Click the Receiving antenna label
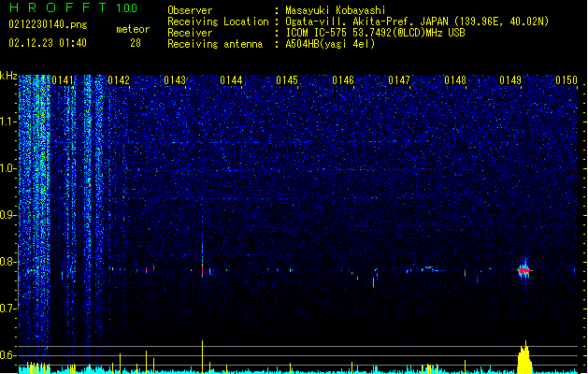588x374 pixels. 215,44
